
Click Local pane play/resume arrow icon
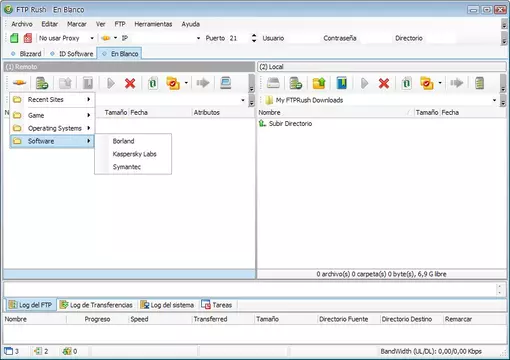tap(364, 83)
